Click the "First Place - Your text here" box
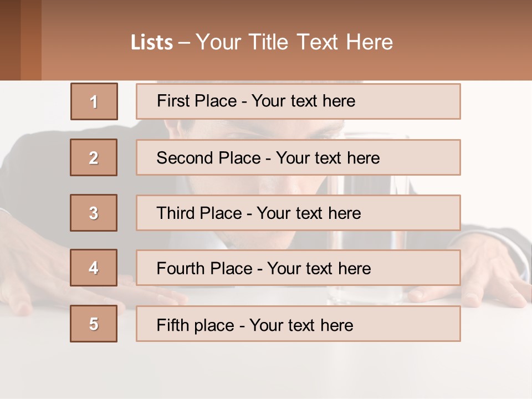Image resolution: width=532 pixels, height=399 pixels. click(298, 101)
